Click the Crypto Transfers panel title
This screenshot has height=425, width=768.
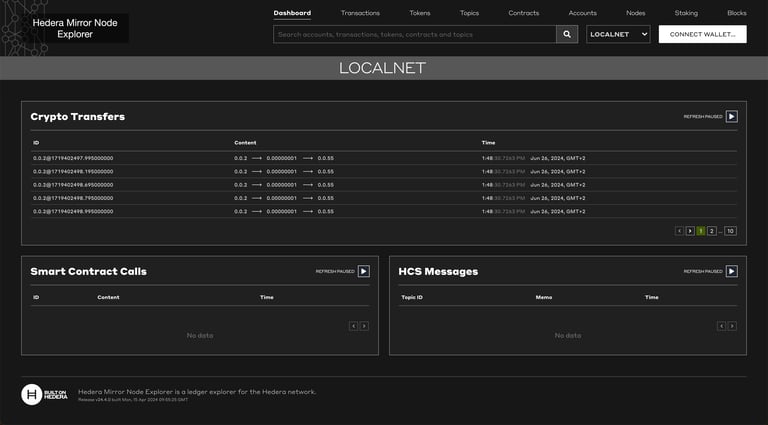77,117
